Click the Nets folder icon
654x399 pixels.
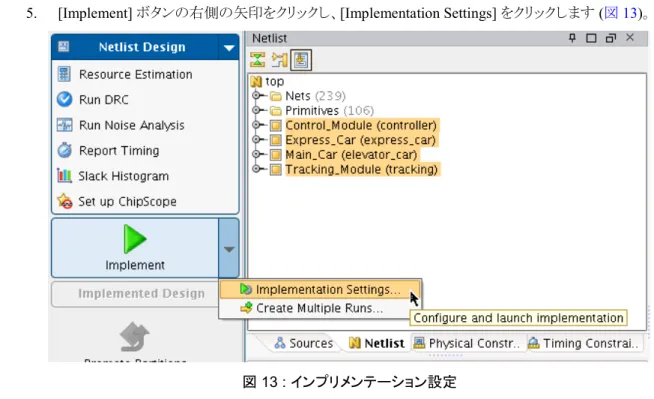275,96
